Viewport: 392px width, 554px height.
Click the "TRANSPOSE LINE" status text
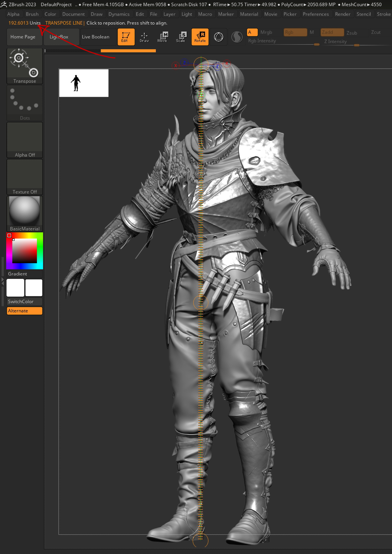[x=64, y=23]
